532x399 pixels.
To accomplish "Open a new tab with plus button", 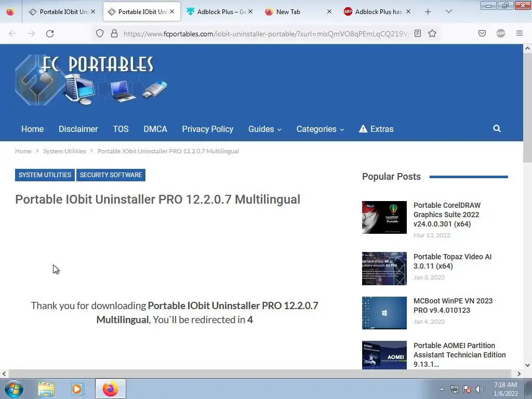I will (428, 12).
